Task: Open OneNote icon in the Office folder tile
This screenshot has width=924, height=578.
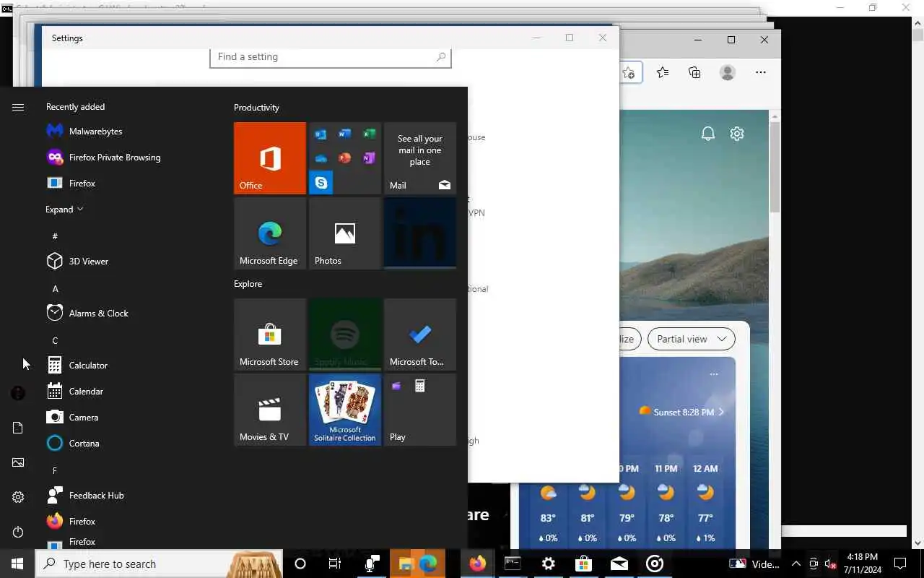Action: [369, 158]
